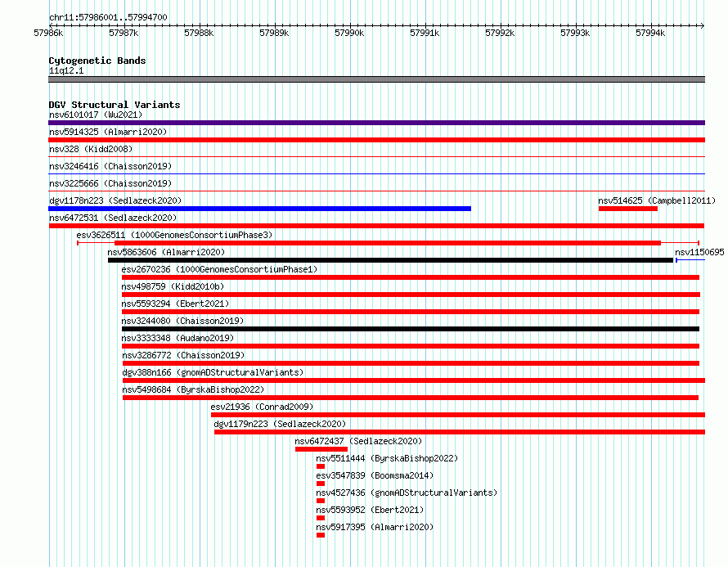
Task: Select the red esv21936 variant bar
Action: (458, 415)
